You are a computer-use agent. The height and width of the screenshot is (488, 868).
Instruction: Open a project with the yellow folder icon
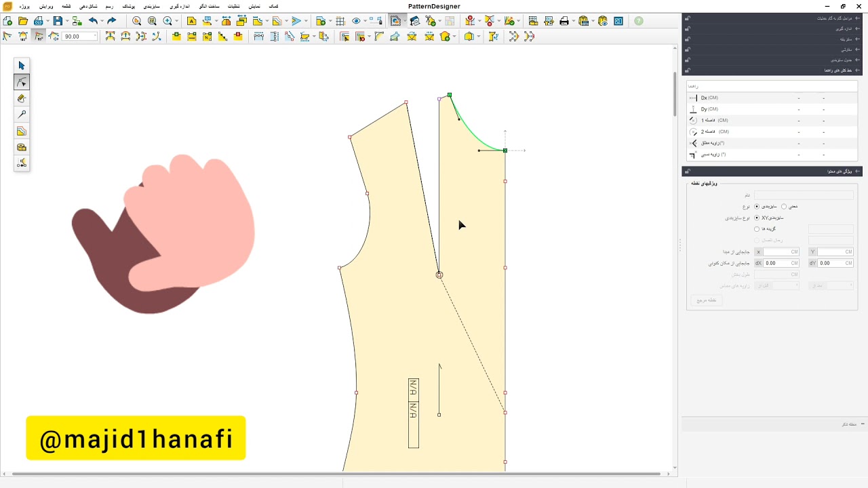coord(23,21)
